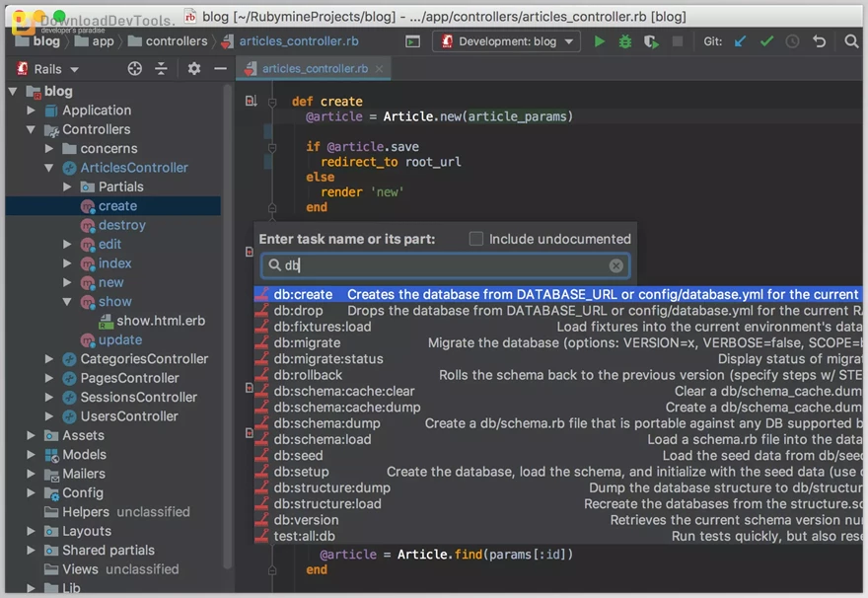Update project via Git blue arrow
The height and width of the screenshot is (598, 868).
[740, 41]
